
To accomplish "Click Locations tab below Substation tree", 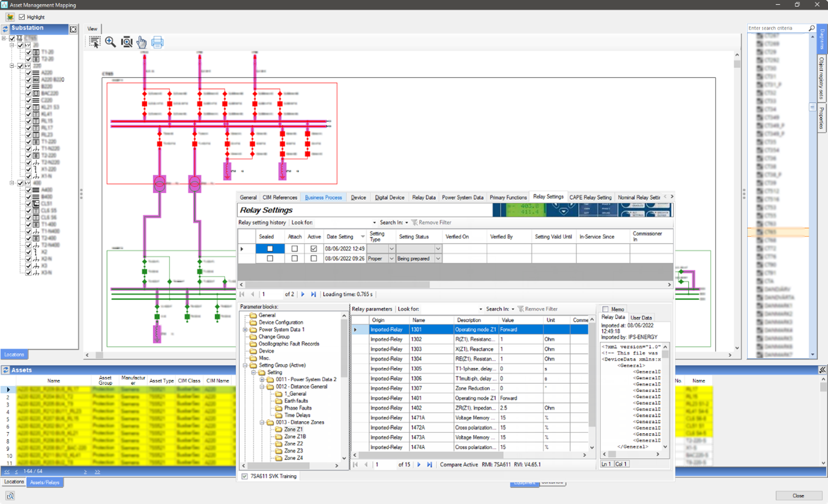I will tap(14, 355).
